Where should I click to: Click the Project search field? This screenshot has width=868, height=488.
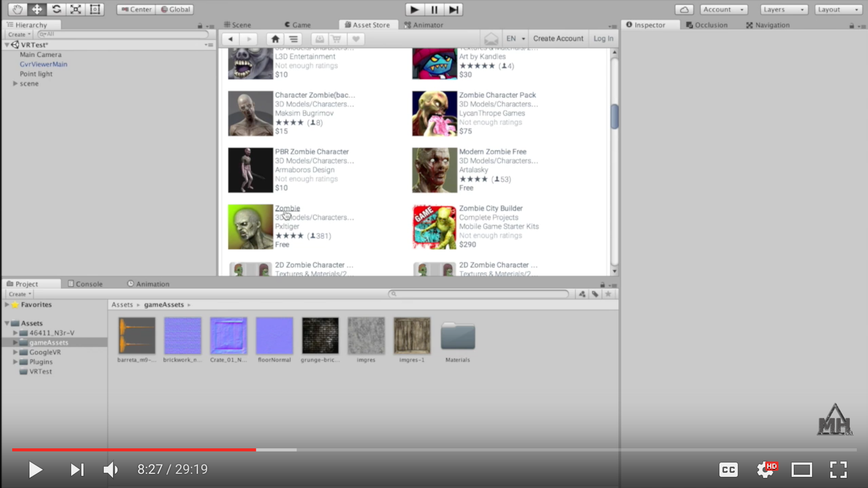pyautogui.click(x=478, y=294)
